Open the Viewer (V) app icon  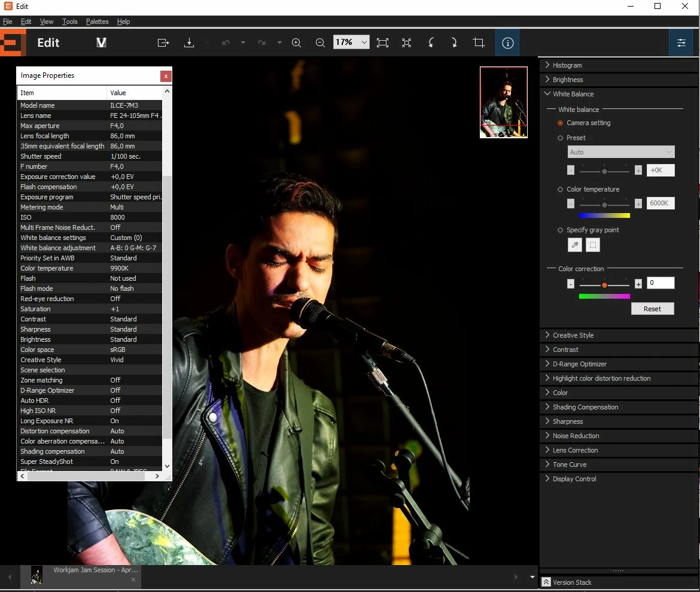[x=101, y=42]
